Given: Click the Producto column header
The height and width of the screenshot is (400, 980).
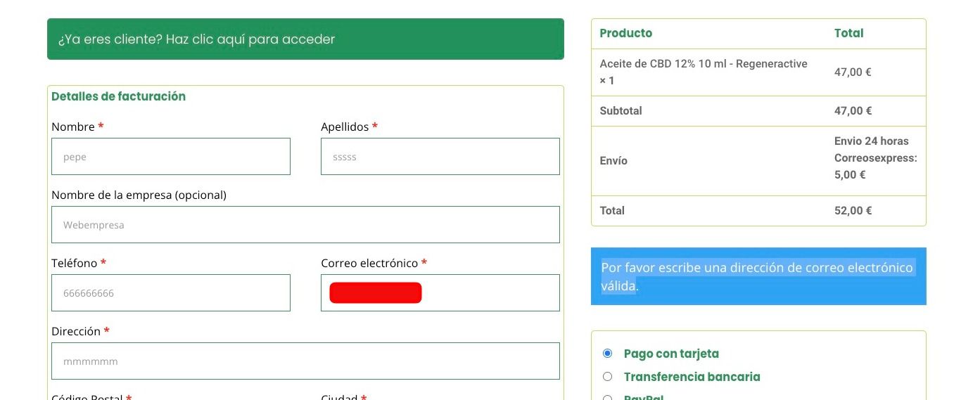Looking at the screenshot, I should pyautogui.click(x=625, y=33).
